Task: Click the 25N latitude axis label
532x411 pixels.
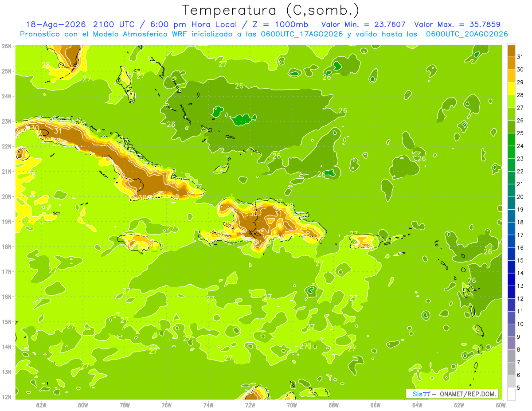Action: 6,71
